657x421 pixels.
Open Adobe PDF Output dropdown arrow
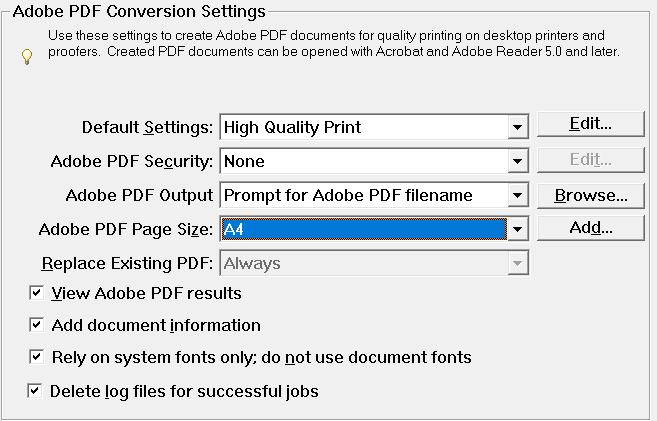tap(517, 195)
